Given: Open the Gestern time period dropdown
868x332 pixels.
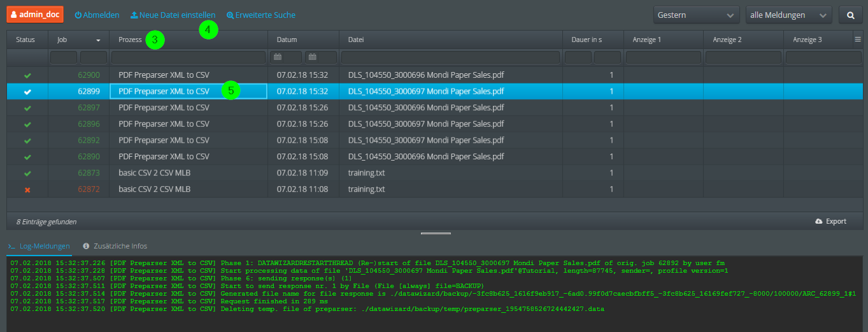Looking at the screenshot, I should [x=695, y=15].
